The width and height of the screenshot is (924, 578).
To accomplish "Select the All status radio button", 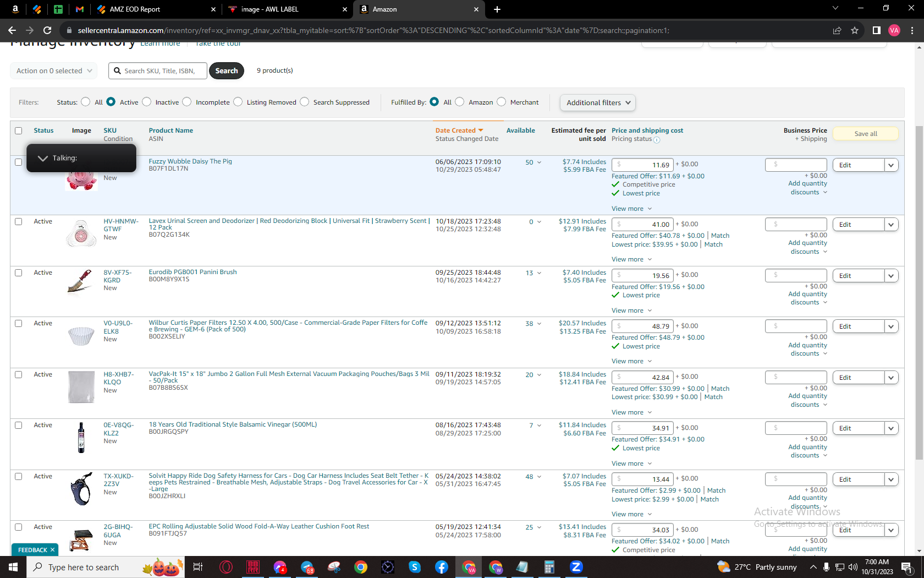I will point(85,102).
